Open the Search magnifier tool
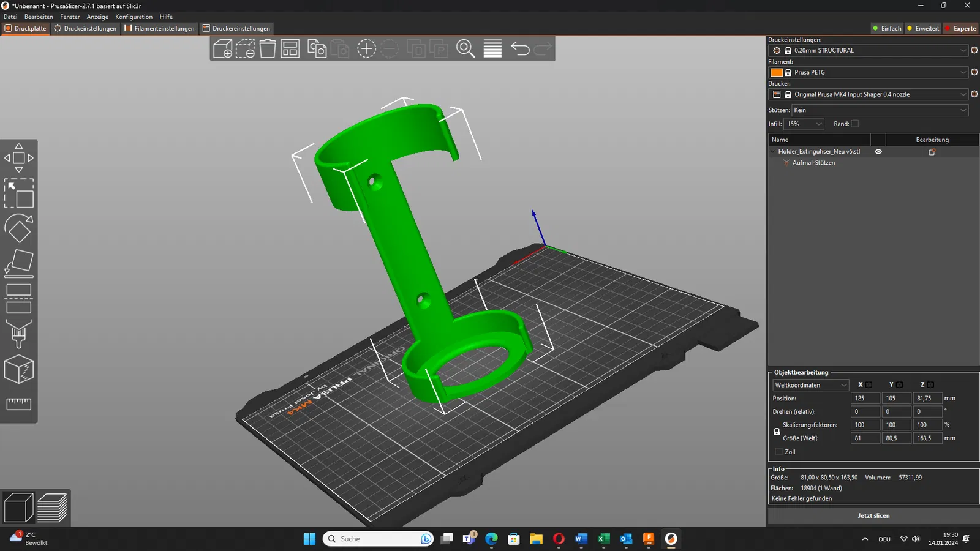The image size is (980, 551). (x=466, y=48)
